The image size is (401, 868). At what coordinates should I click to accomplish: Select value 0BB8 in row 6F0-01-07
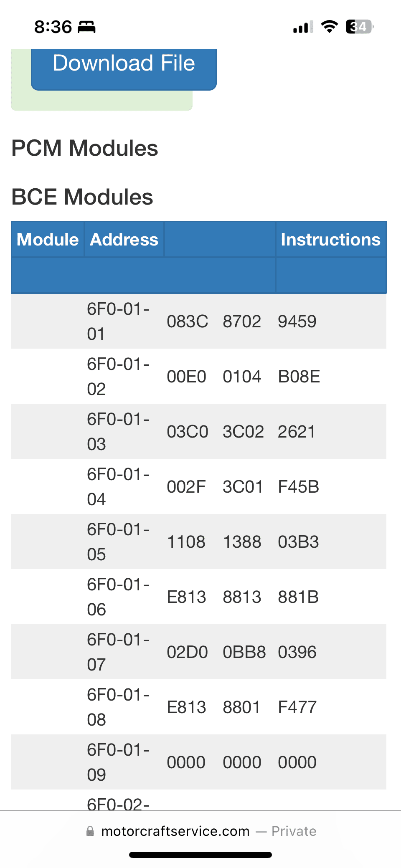pyautogui.click(x=244, y=652)
